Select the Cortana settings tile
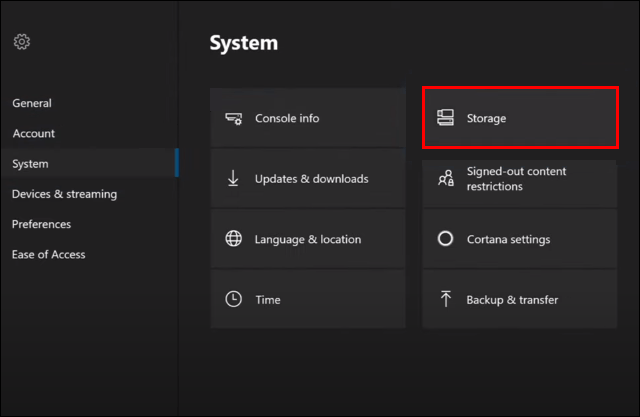 click(520, 239)
